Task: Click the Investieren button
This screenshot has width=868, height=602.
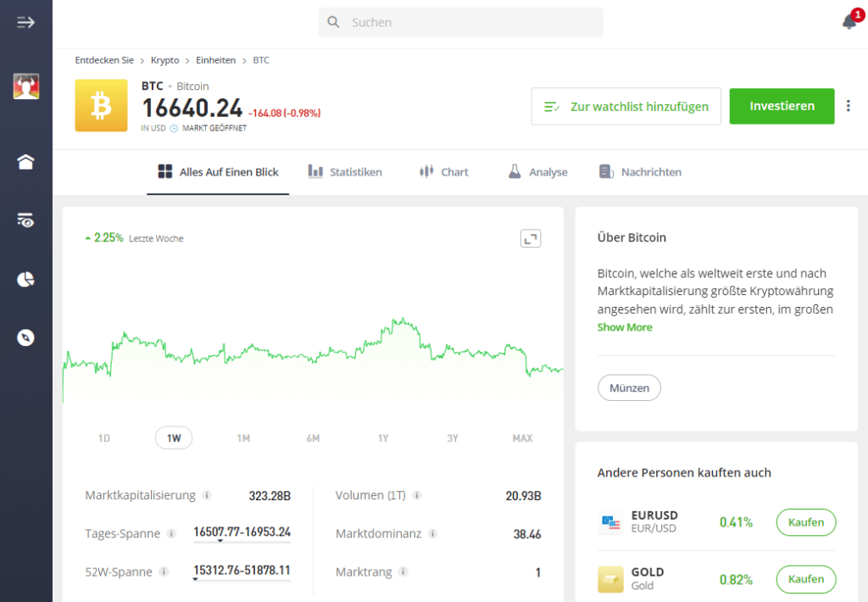Action: [x=782, y=106]
